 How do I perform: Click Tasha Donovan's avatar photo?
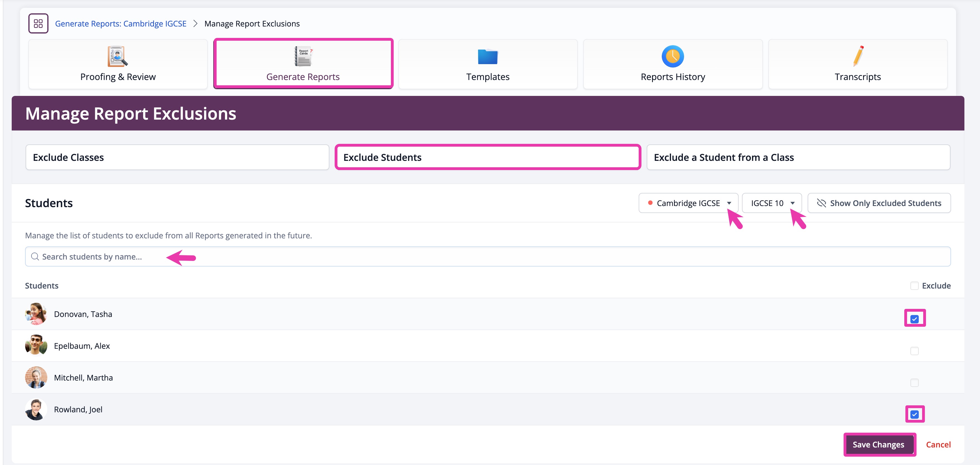pos(36,314)
